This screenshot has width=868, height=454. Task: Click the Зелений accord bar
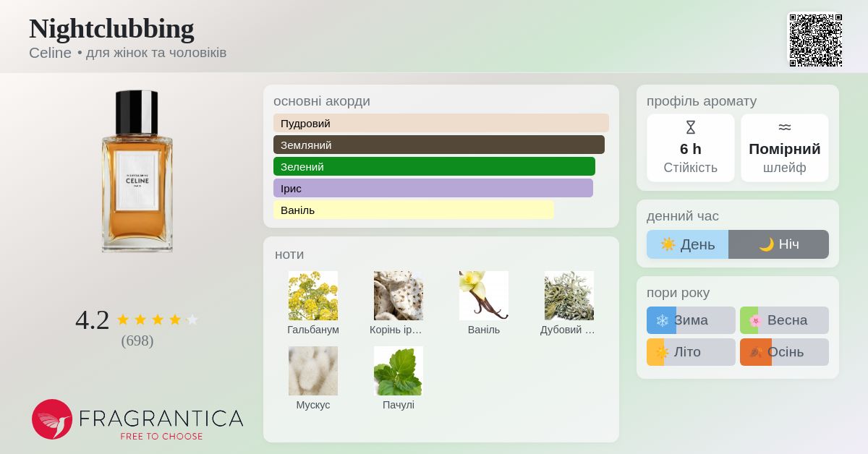(x=434, y=166)
